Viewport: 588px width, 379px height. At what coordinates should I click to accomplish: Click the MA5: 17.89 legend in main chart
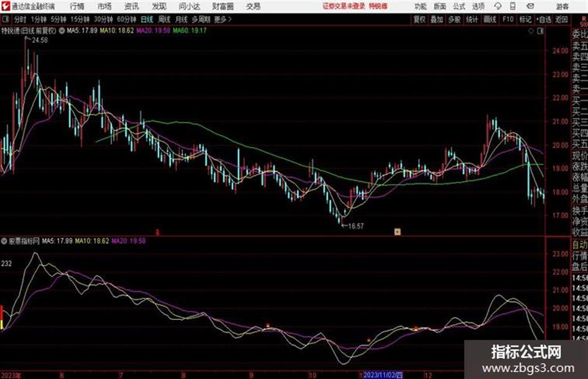coord(82,30)
